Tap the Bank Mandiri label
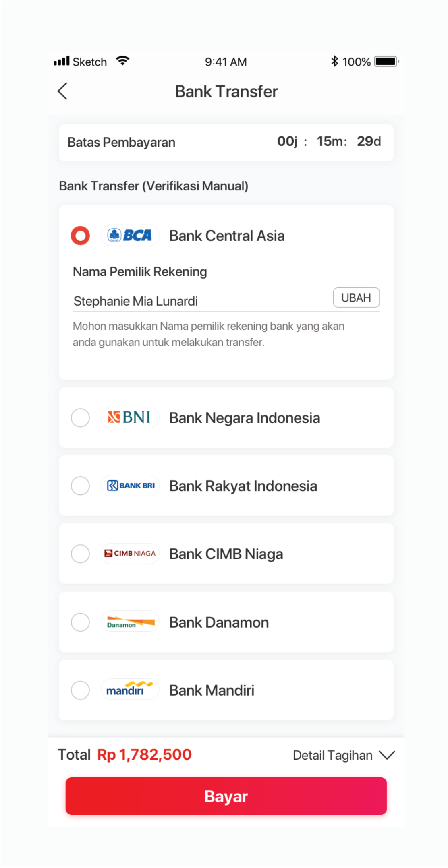 pyautogui.click(x=212, y=690)
